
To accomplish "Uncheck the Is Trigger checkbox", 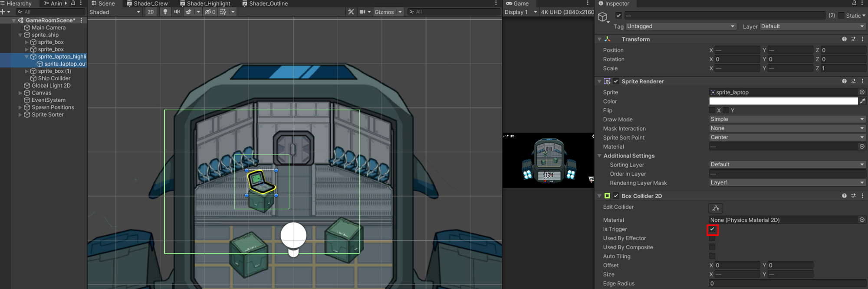I will [x=712, y=229].
